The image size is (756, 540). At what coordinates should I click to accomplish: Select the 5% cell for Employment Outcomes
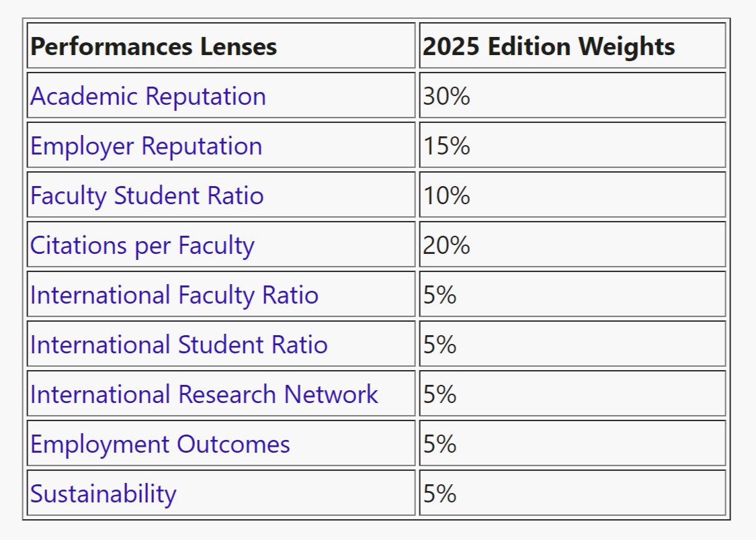click(x=440, y=444)
